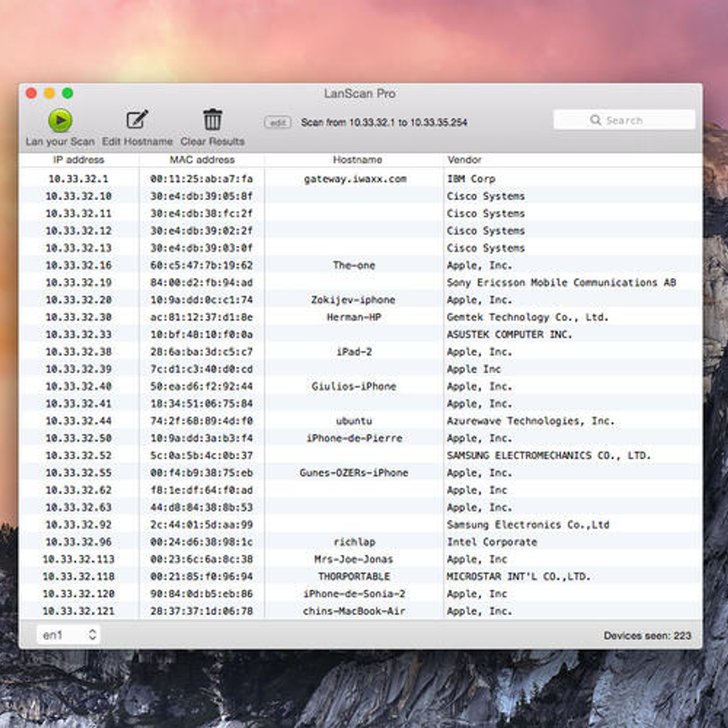Click the Devices seen: 223 status
This screenshot has height=728, width=728.
coord(647,636)
